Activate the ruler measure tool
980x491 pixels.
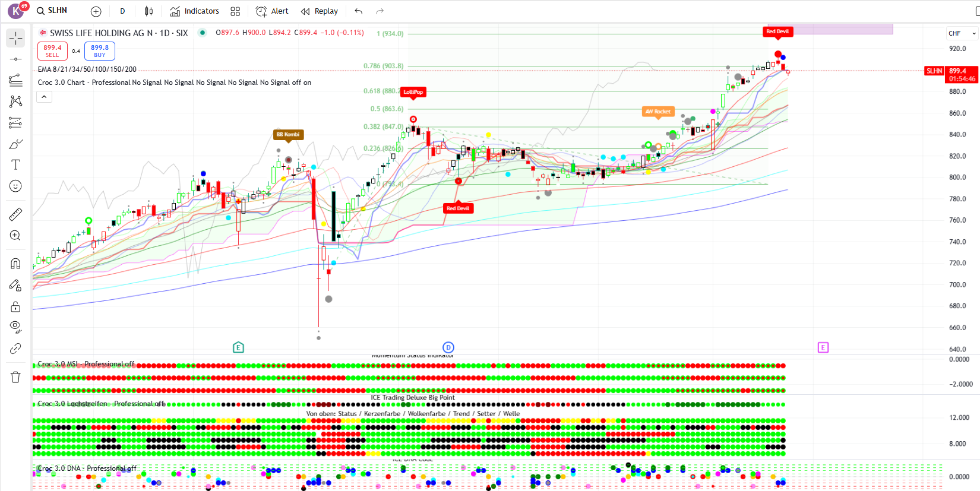pyautogui.click(x=15, y=214)
